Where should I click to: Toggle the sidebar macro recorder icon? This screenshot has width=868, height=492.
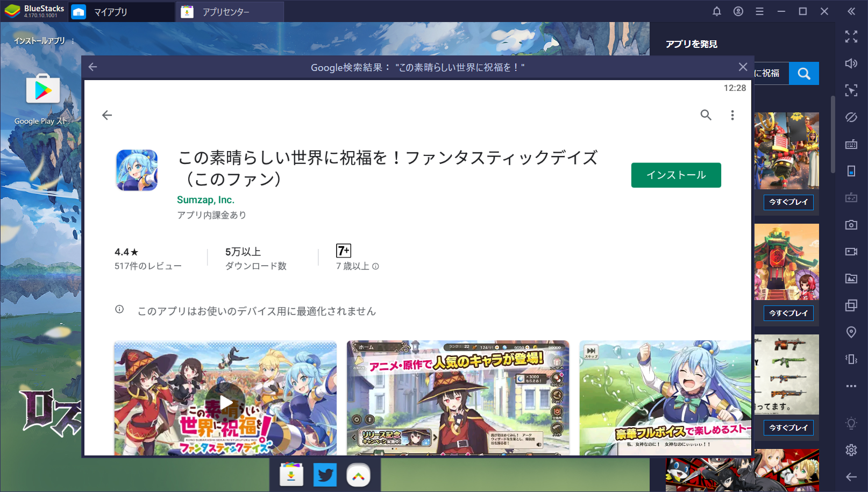(x=851, y=198)
